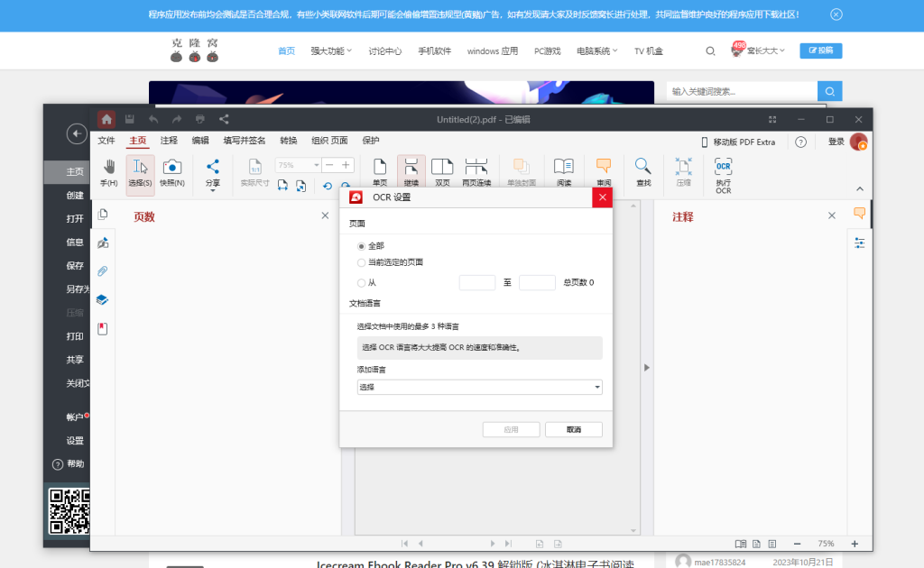Click the search magnifier in website header
This screenshot has height=568, width=924.
[710, 51]
